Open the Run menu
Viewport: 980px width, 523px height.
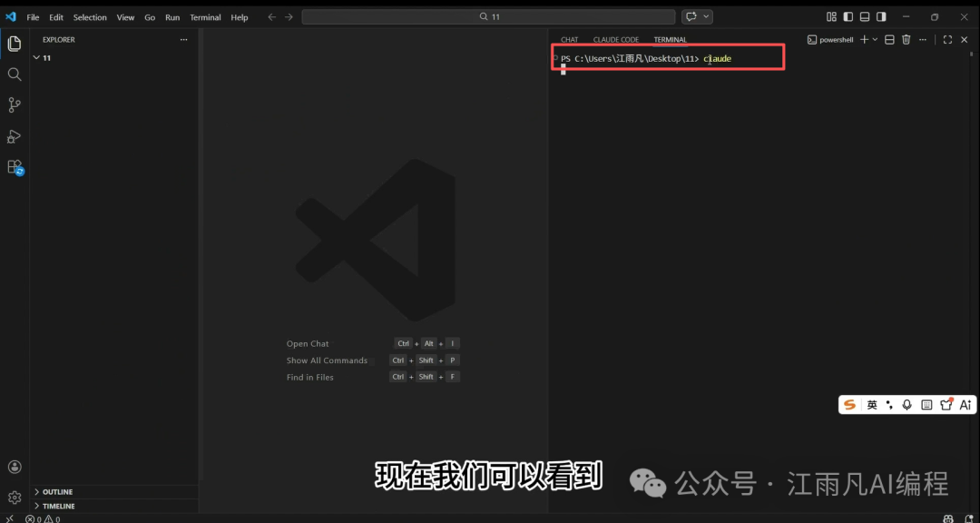[x=172, y=17]
